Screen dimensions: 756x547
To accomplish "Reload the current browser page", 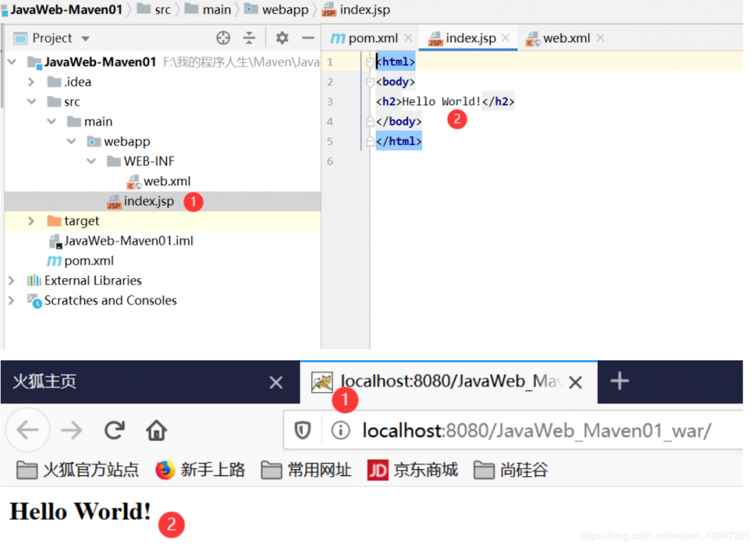I will pos(115,430).
